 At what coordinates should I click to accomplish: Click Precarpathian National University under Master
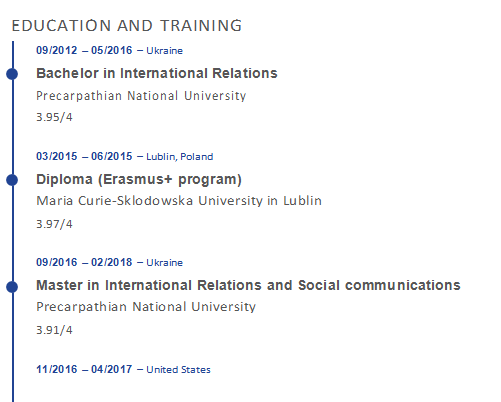pos(146,307)
